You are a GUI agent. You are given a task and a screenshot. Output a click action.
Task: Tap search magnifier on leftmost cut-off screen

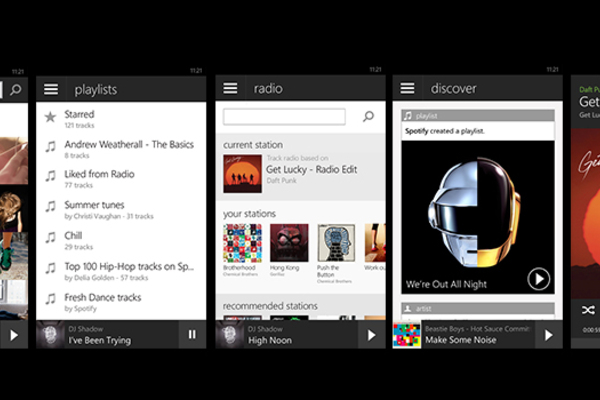pos(16,90)
